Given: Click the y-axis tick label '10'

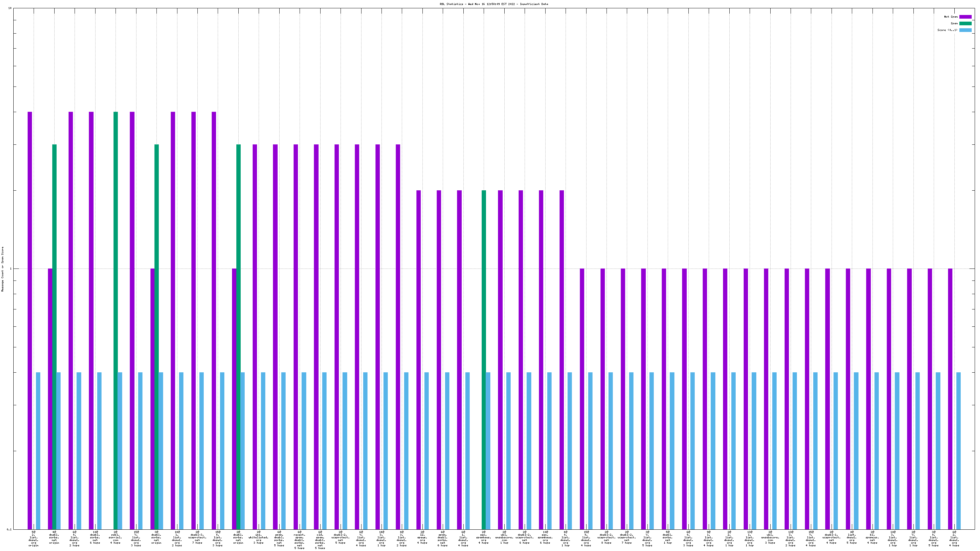Looking at the screenshot, I should pos(10,8).
